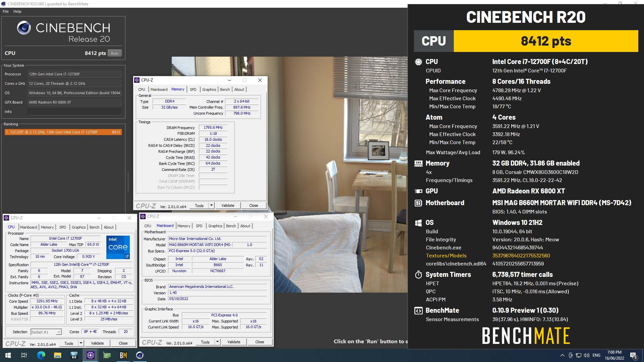
Task: Click the Motherboard icon in BenchMate panel
Action: click(418, 203)
